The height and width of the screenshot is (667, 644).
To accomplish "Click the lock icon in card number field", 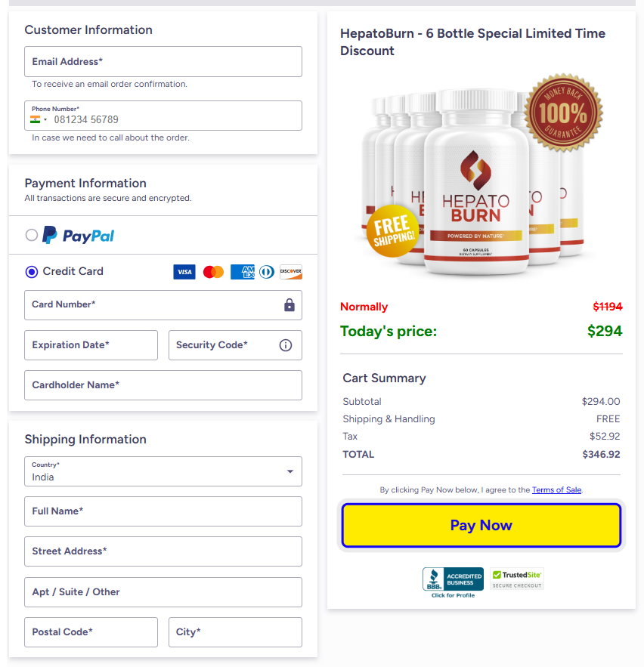I will coord(289,305).
